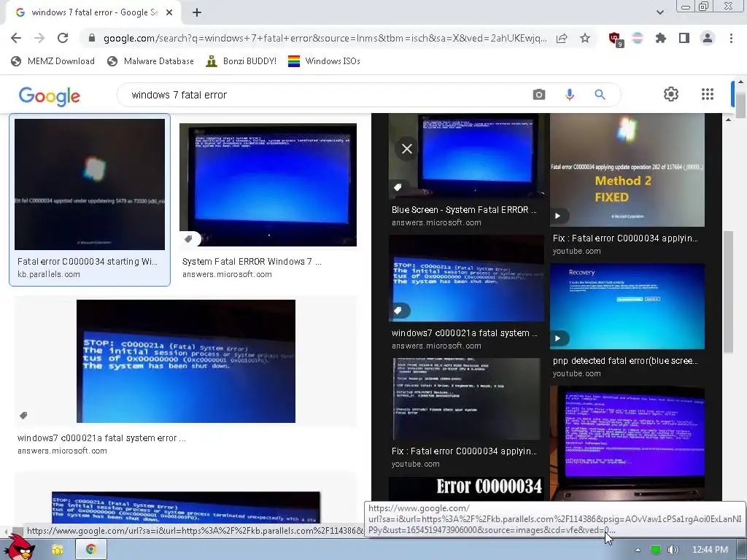Open the uBlock shield extension icon
Viewport: 747px width, 560px height.
pos(616,39)
